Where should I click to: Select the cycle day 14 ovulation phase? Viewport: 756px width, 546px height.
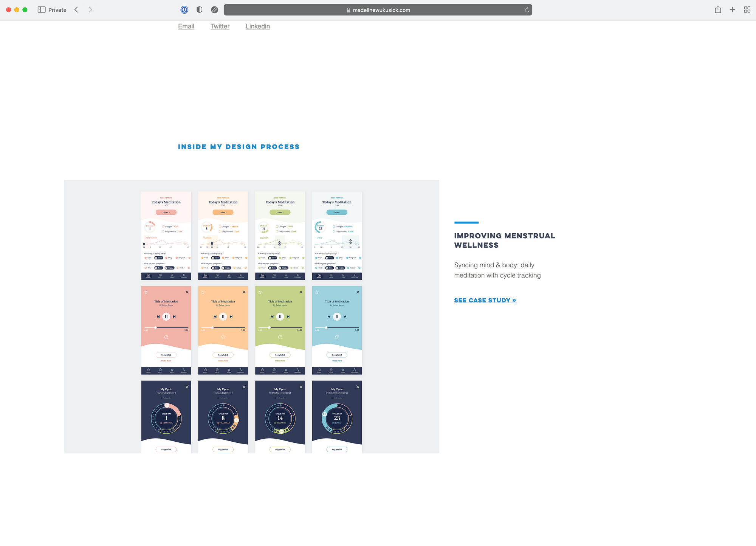(280, 416)
